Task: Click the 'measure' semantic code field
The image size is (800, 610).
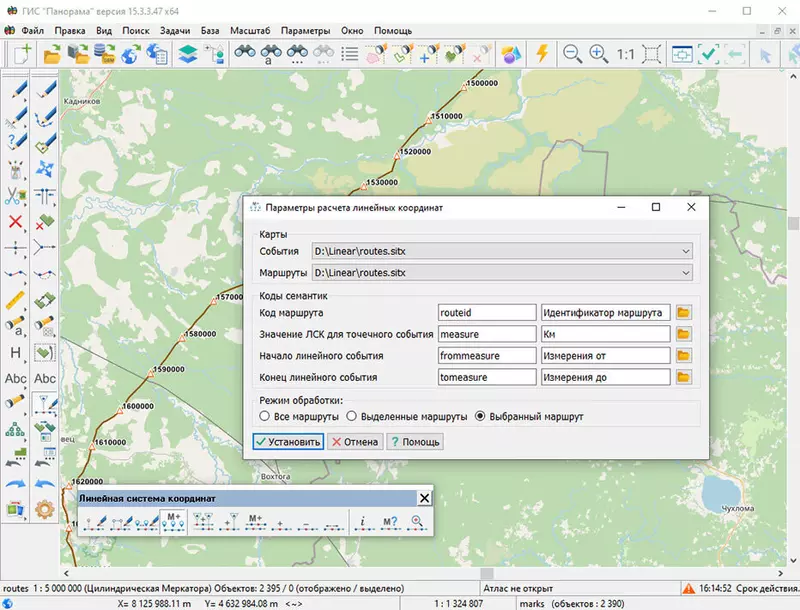Action: pos(487,334)
